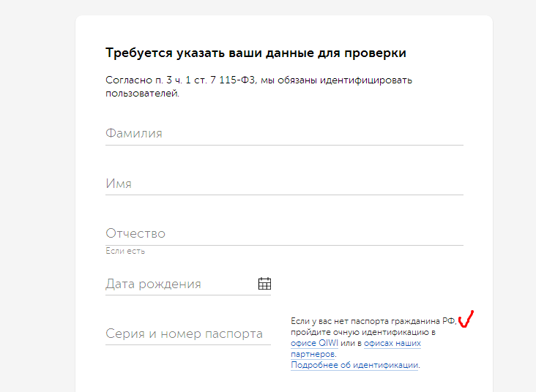Open the calendar date picker icon
Viewport: 536px width, 392px height.
264,284
